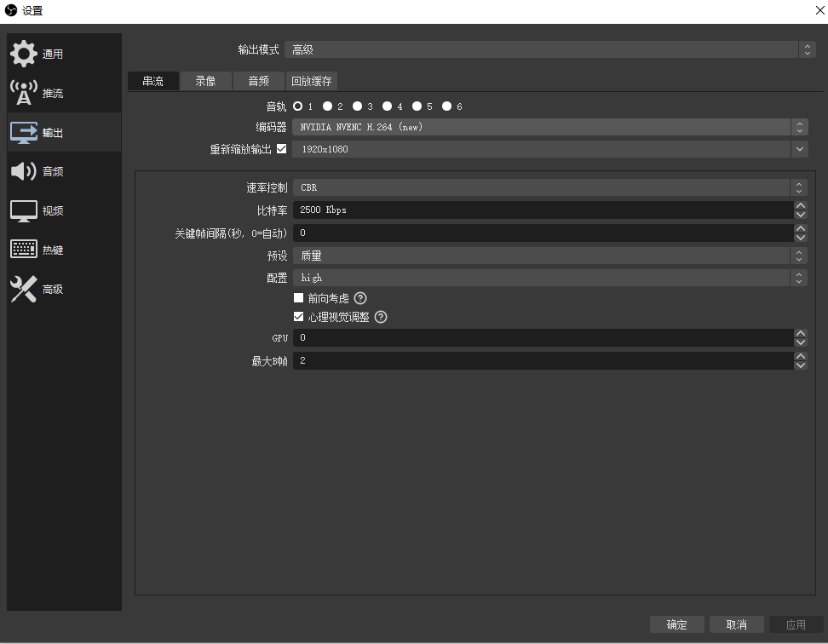Click help icon next to 前向考虑
Screen dimensions: 828x644
(x=360, y=298)
